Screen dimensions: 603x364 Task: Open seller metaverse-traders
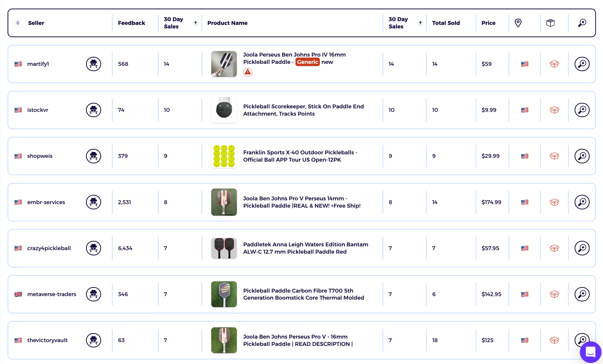(x=52, y=294)
